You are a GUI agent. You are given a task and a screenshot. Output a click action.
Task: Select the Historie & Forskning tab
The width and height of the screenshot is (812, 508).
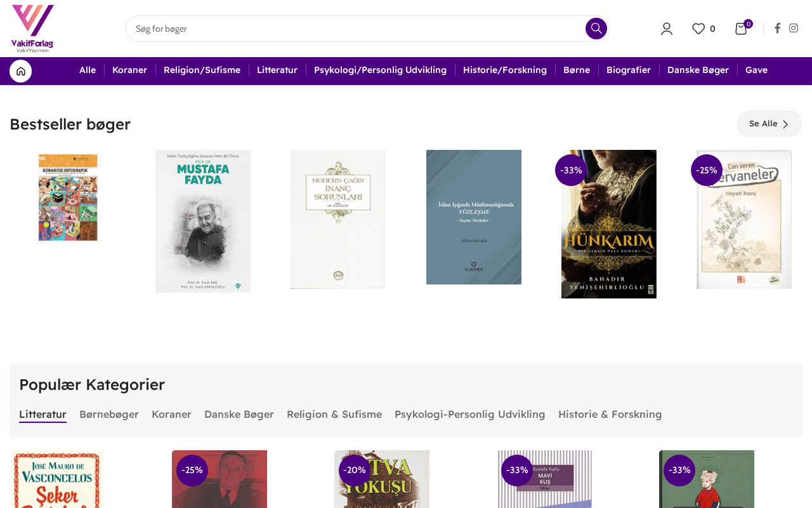click(610, 414)
